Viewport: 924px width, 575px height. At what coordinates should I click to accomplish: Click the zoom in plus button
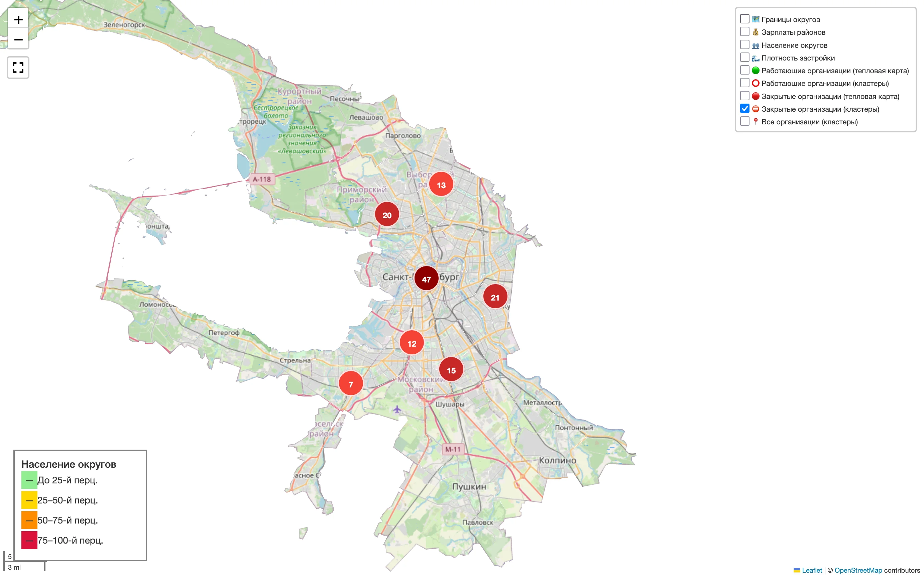pyautogui.click(x=18, y=19)
